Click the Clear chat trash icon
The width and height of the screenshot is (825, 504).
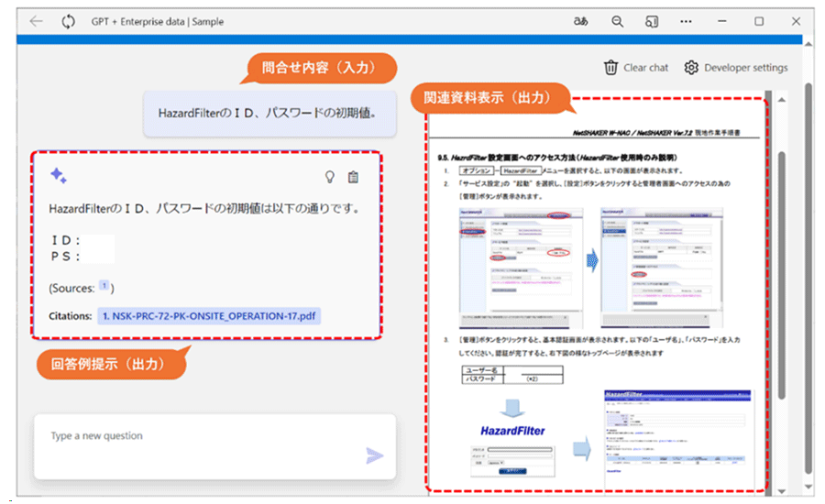(610, 68)
